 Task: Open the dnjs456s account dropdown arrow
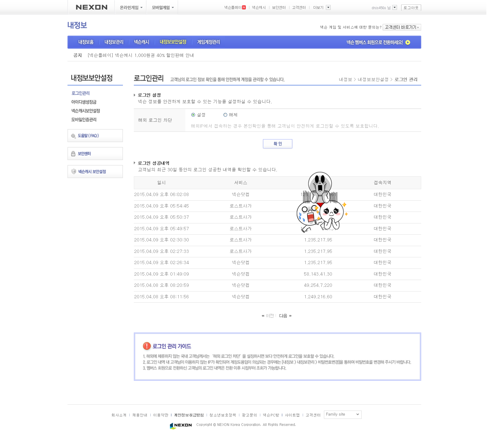click(395, 8)
